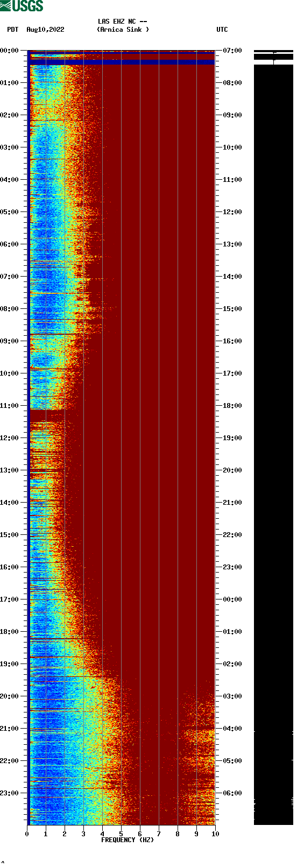
Task: Click the 06:00 UTC time label
Action: tap(232, 793)
